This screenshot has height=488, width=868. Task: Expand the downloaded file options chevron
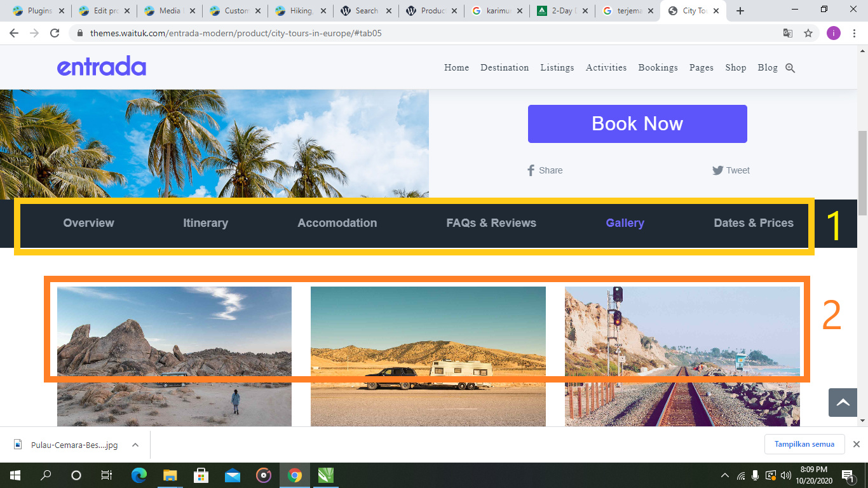[135, 445]
